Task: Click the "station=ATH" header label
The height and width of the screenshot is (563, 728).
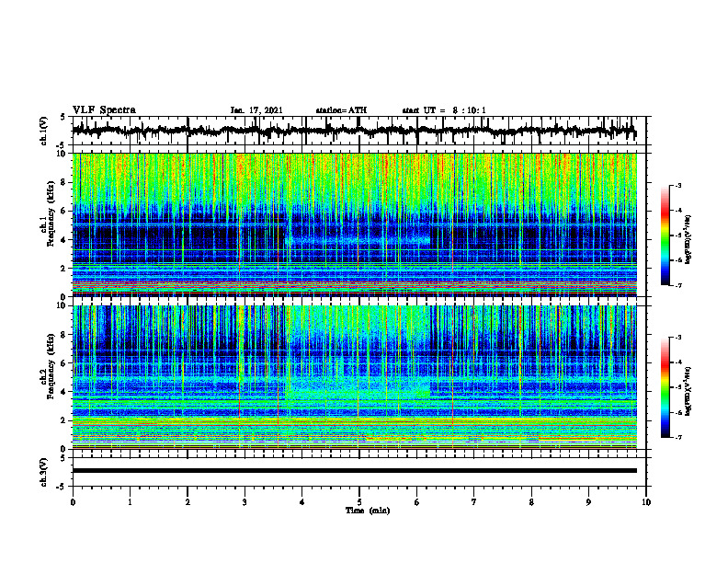Action: click(x=341, y=110)
